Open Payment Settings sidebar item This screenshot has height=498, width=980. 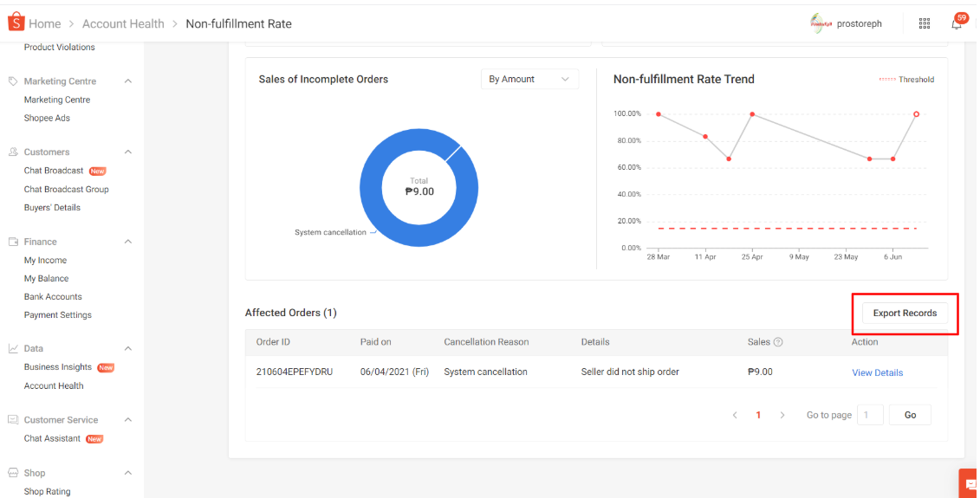pos(57,315)
